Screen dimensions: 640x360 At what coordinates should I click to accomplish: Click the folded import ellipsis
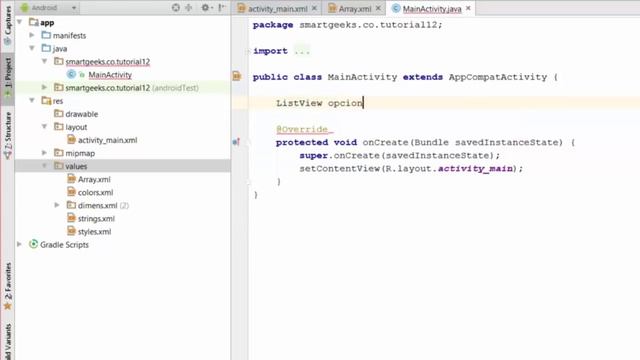pos(302,51)
